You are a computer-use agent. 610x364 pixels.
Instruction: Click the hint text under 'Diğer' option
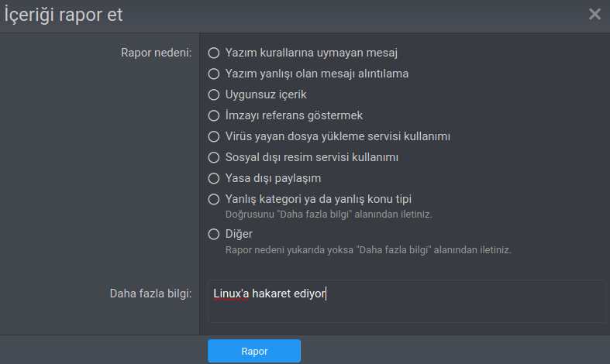[367, 250]
